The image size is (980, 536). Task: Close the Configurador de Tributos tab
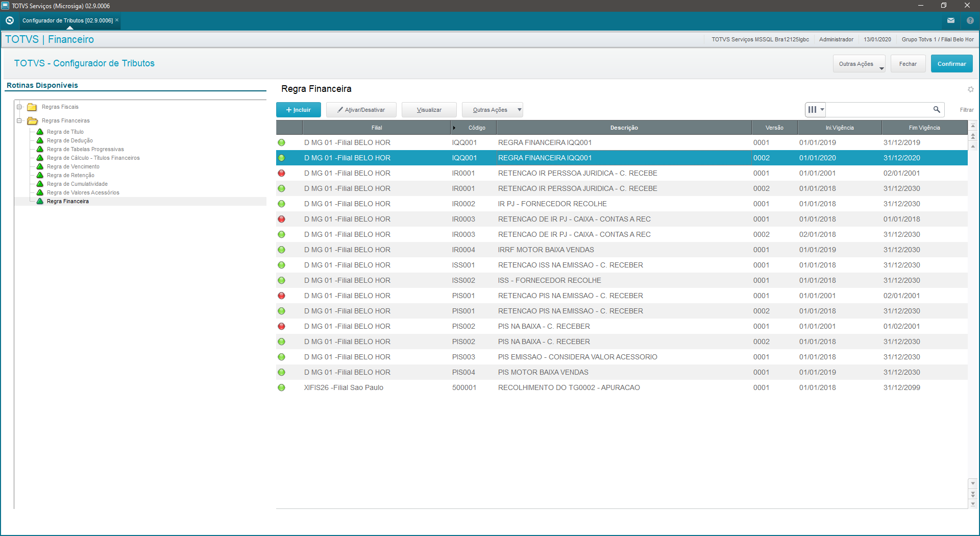pos(117,20)
